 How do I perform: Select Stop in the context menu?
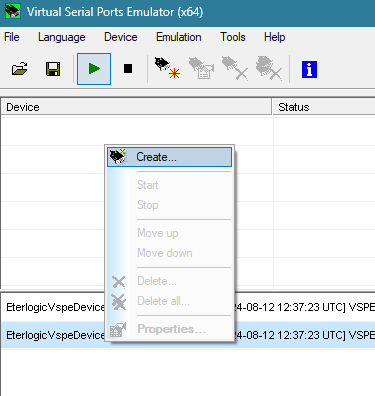tap(169, 205)
